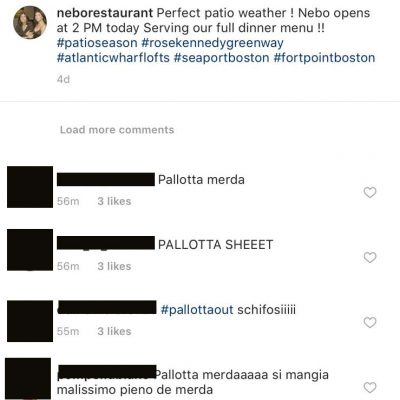Open redacted avatar beside PALLOTTA SHEEET comment
400x400 pixels.
(x=30, y=250)
